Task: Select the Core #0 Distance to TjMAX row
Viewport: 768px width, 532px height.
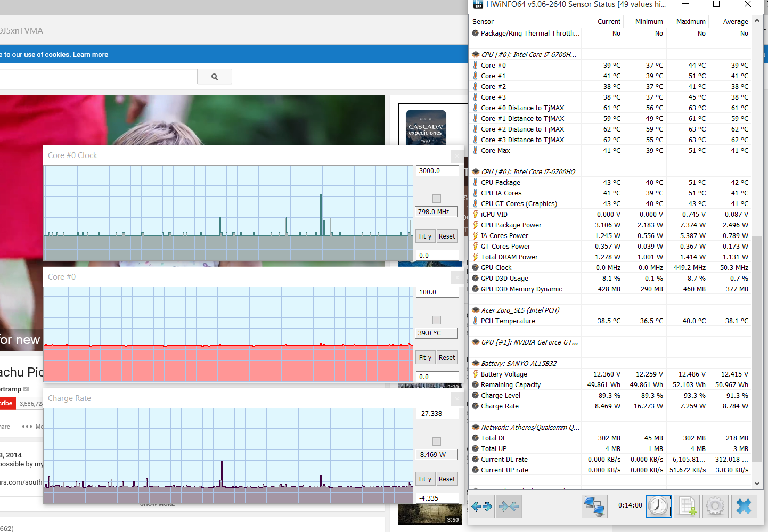Action: coord(610,108)
